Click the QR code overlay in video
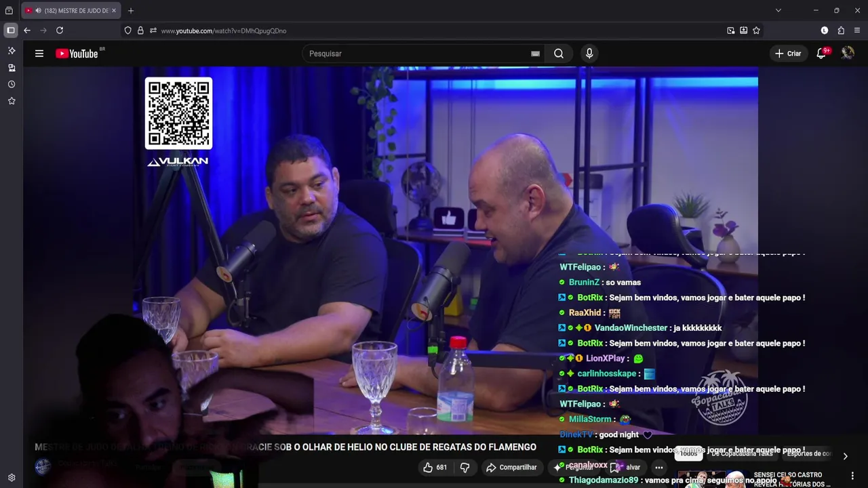 tap(178, 113)
